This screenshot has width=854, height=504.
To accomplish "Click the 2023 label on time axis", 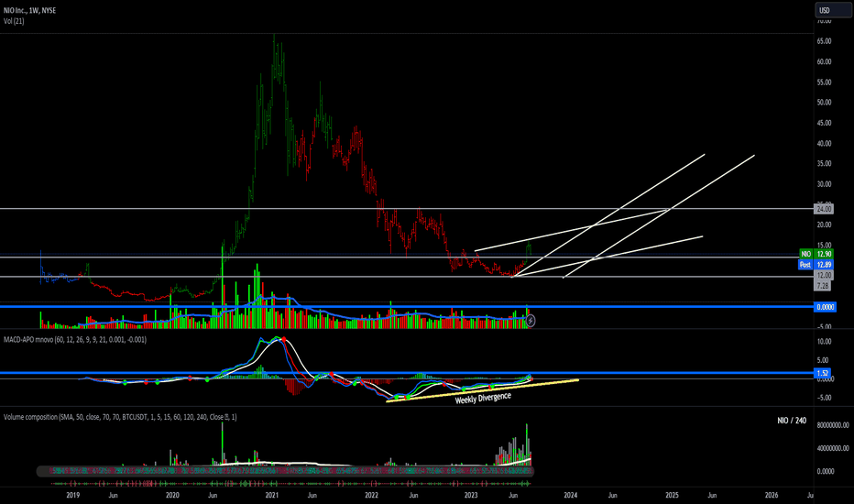I will coord(471,495).
